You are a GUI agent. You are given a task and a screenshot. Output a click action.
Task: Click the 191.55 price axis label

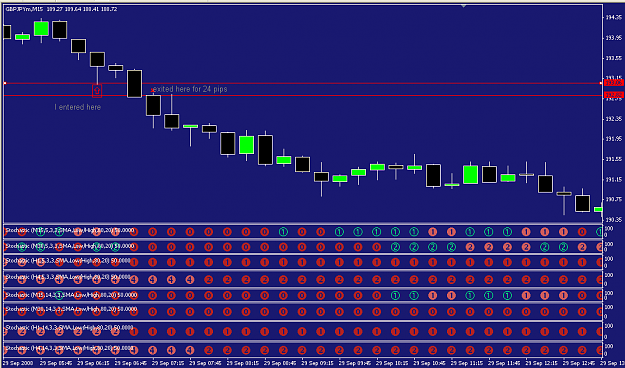tap(613, 159)
